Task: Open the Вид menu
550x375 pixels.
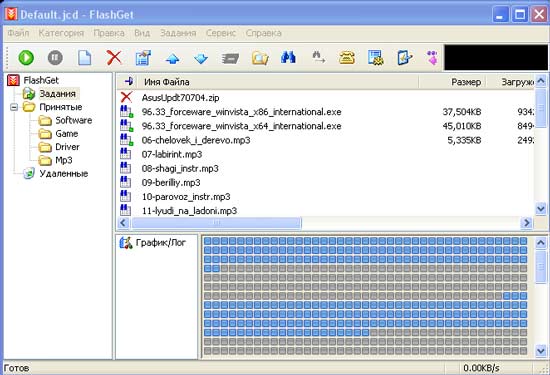Action: click(x=142, y=33)
